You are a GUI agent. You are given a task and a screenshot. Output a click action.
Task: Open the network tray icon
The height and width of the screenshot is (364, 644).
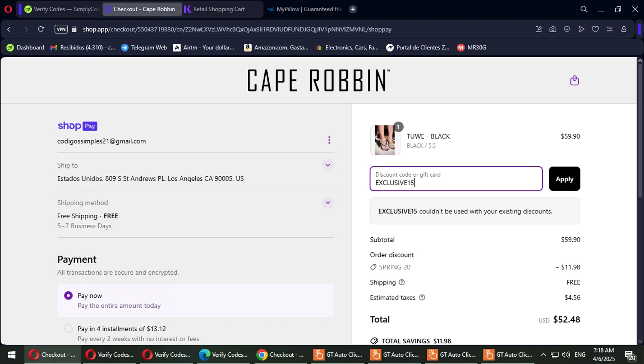point(555,355)
